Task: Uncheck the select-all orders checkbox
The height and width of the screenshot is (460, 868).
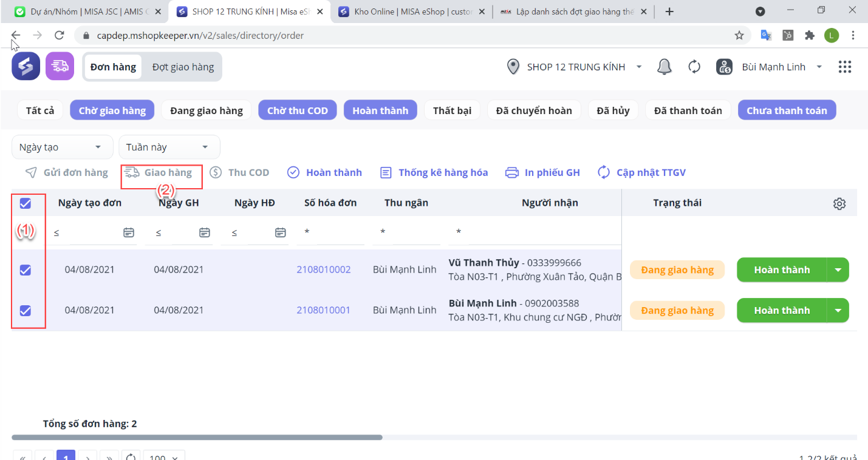Action: pyautogui.click(x=26, y=203)
